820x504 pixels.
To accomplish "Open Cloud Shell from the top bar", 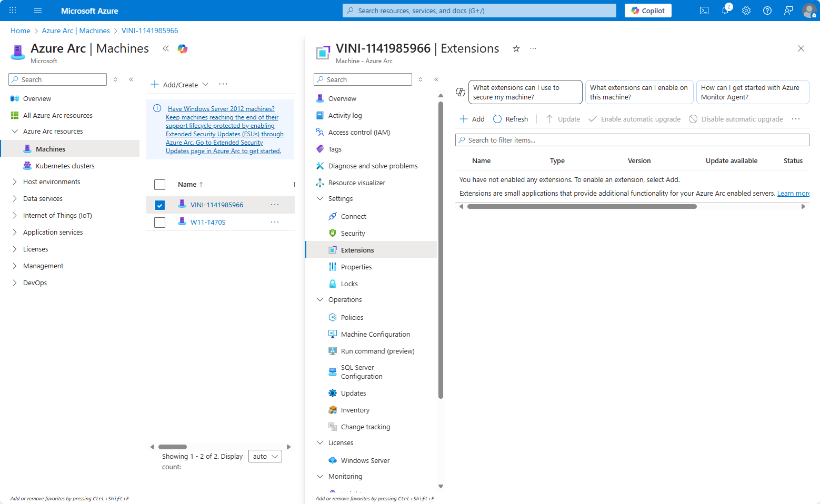I will [x=704, y=11].
